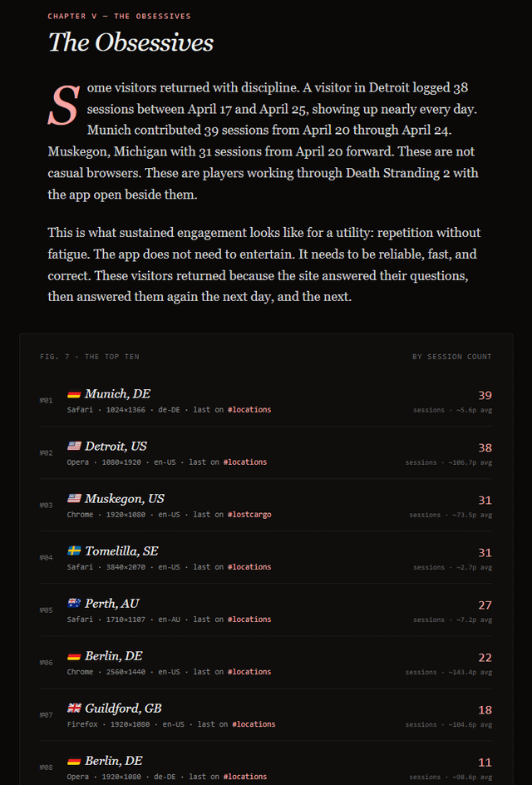This screenshot has width=532, height=785.
Task: Open the #lostcargo link under Muskegon
Action: point(249,515)
